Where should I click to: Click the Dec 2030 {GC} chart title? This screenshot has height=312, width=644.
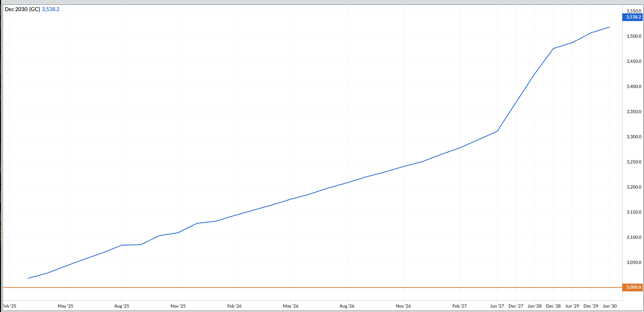tap(22, 9)
